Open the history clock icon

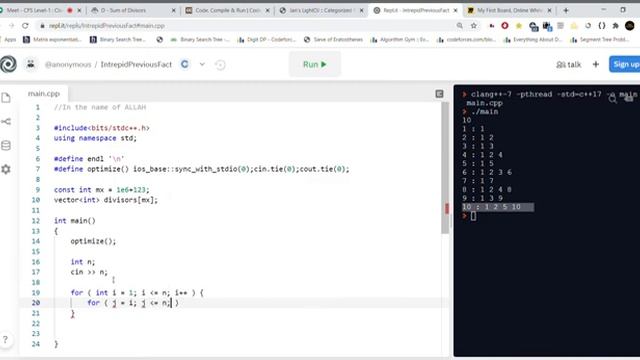[x=220, y=64]
